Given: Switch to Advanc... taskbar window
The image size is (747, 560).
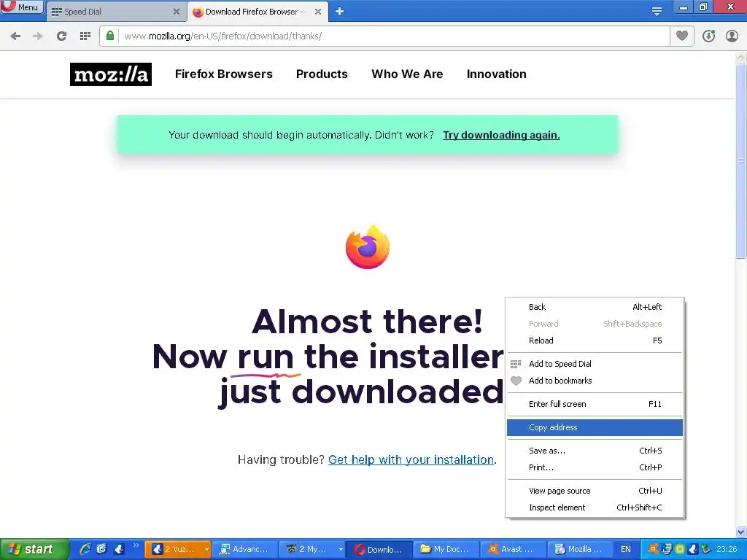Looking at the screenshot, I should tap(244, 549).
